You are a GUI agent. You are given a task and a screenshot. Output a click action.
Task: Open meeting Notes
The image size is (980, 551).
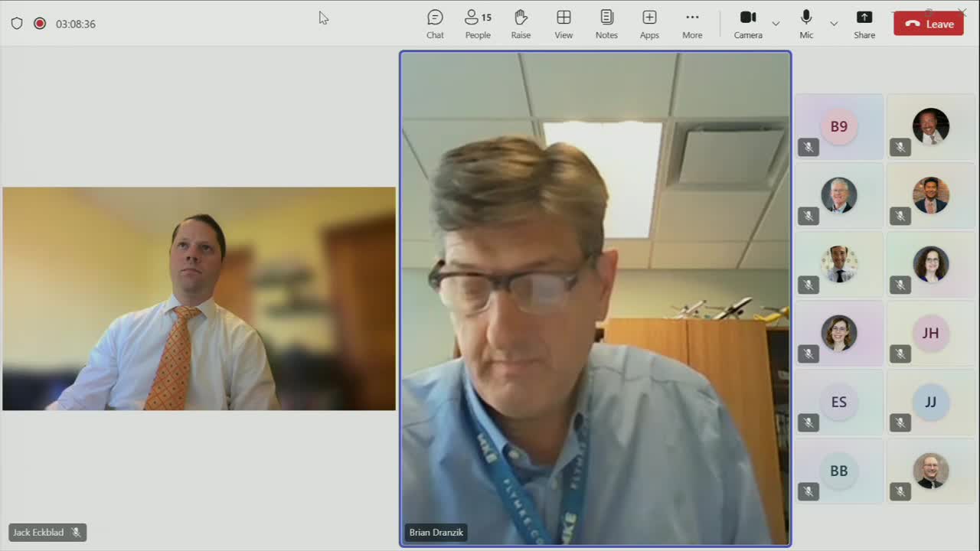(x=606, y=24)
